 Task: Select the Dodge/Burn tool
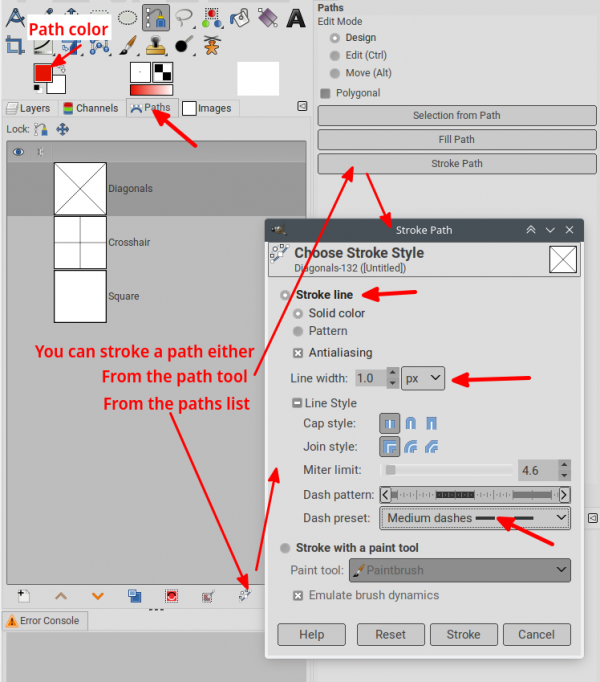[184, 45]
